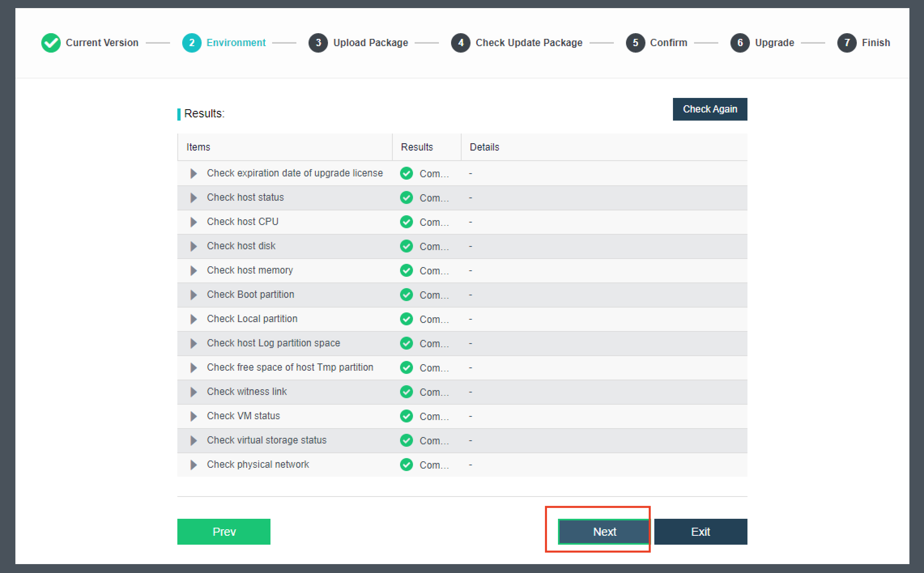Click truncated result text in Local partition row
Image resolution: width=924 pixels, height=573 pixels.
[x=434, y=320]
